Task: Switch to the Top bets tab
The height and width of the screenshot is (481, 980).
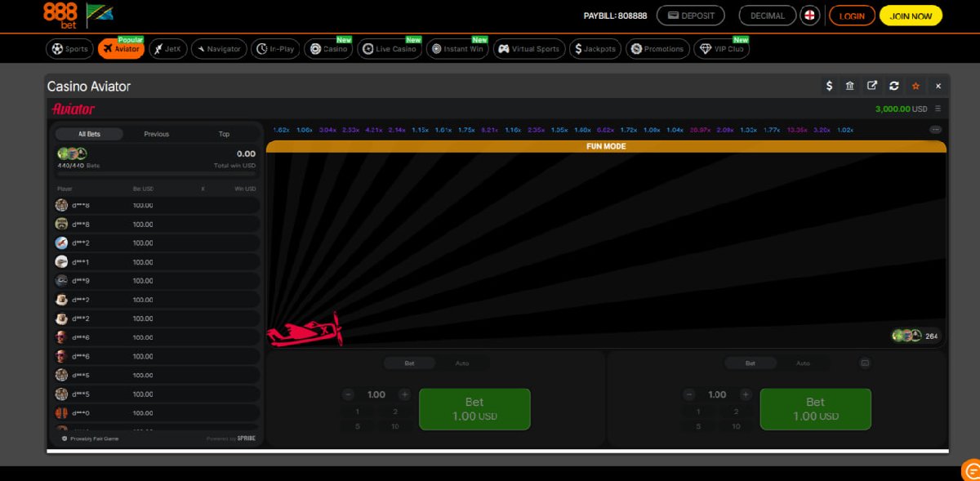Action: [x=224, y=134]
